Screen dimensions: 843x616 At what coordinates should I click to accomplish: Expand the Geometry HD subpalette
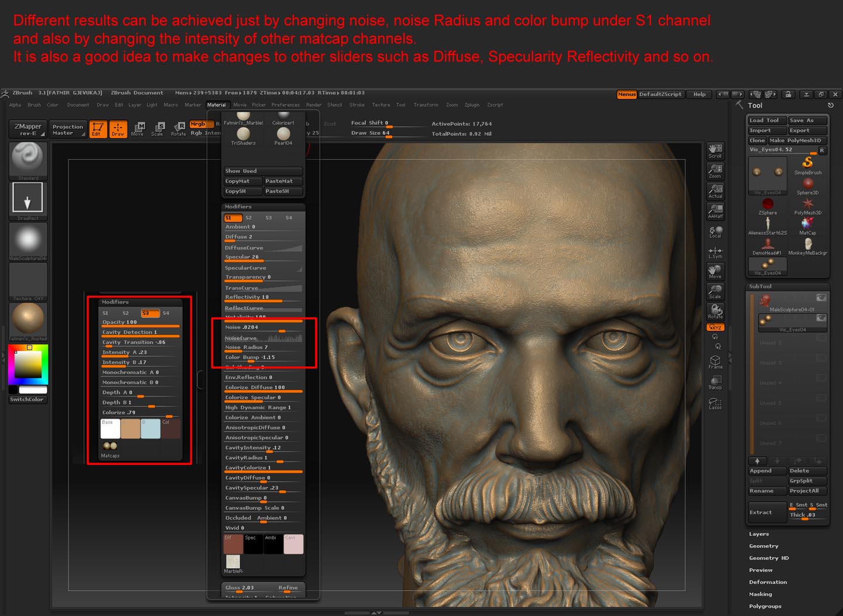point(769,558)
